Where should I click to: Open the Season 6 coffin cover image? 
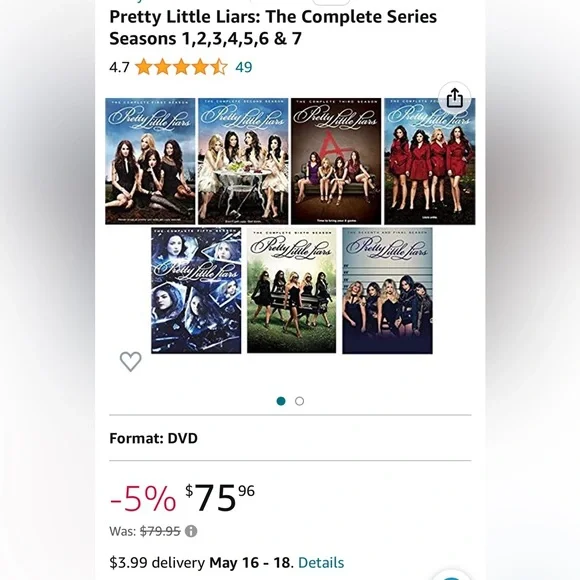(291, 291)
